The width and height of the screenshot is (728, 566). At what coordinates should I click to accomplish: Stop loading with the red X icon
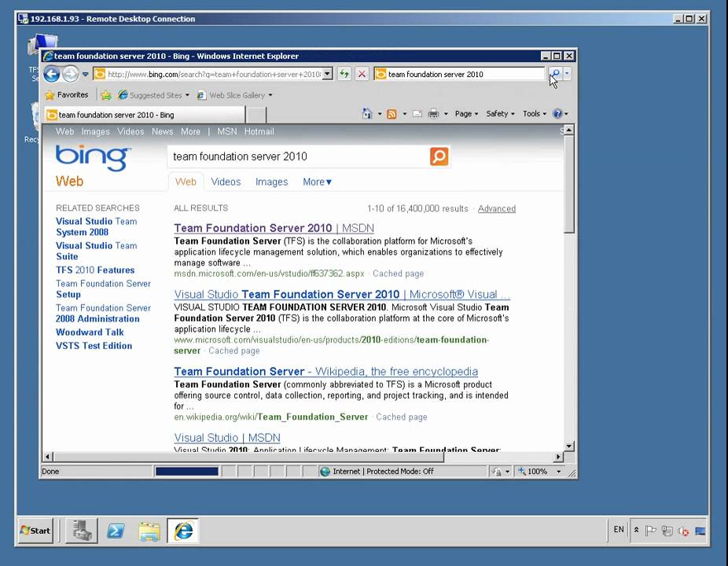[362, 74]
